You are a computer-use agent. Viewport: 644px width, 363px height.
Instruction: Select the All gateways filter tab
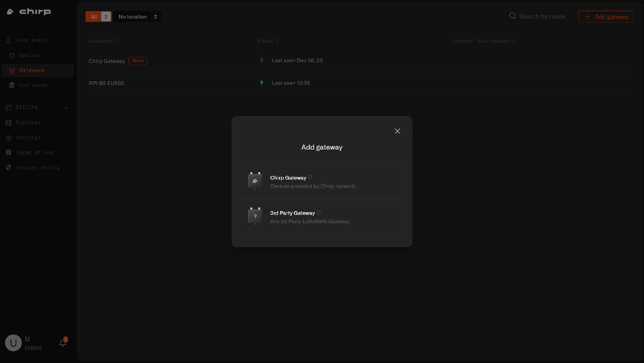click(98, 16)
